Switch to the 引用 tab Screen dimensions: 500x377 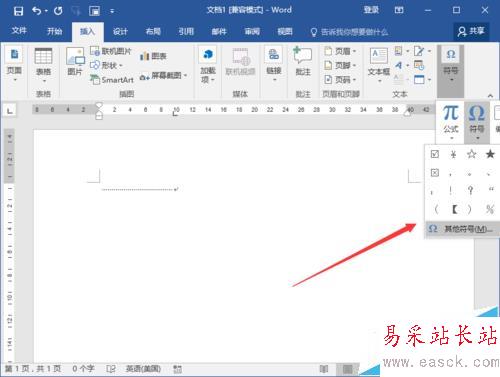tap(186, 32)
